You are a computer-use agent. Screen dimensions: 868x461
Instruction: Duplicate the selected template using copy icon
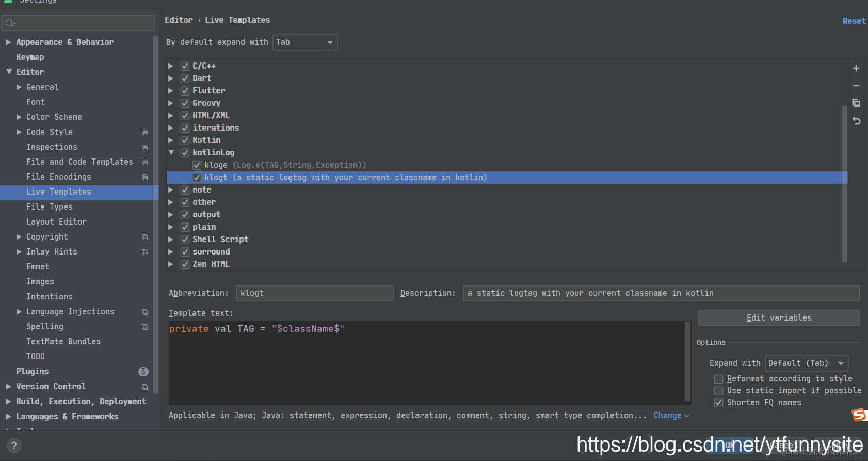tap(856, 103)
